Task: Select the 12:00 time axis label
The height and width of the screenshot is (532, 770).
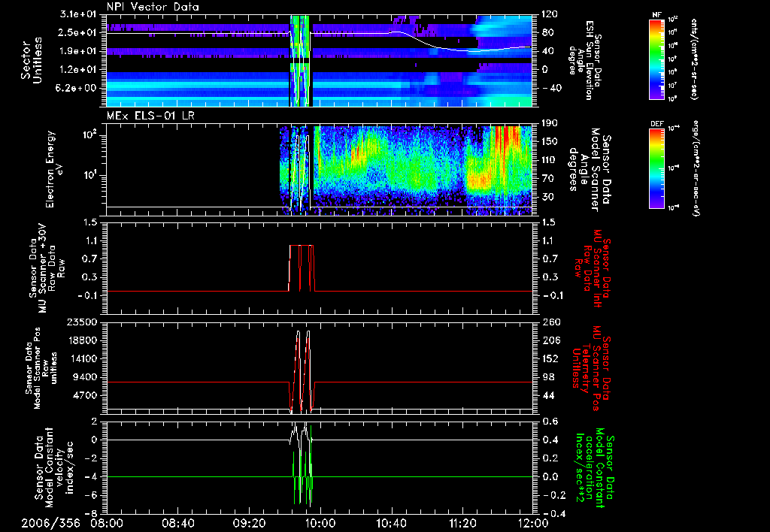Action: pos(532,522)
